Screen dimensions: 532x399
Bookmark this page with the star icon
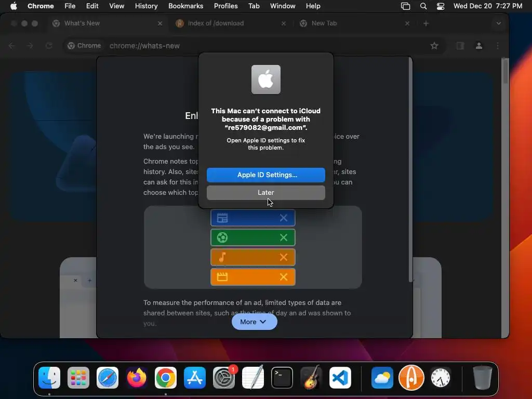[x=434, y=46]
